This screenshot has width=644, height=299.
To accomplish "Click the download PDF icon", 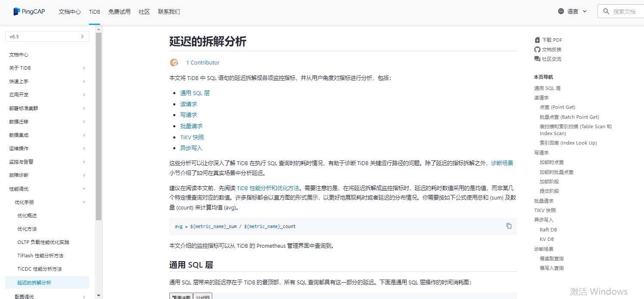I will [537, 40].
